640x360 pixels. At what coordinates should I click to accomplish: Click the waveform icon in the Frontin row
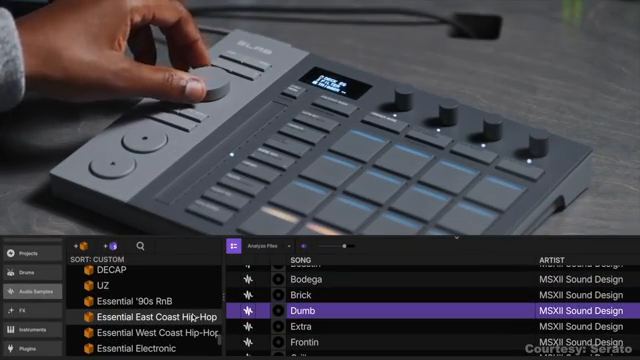[x=248, y=342]
